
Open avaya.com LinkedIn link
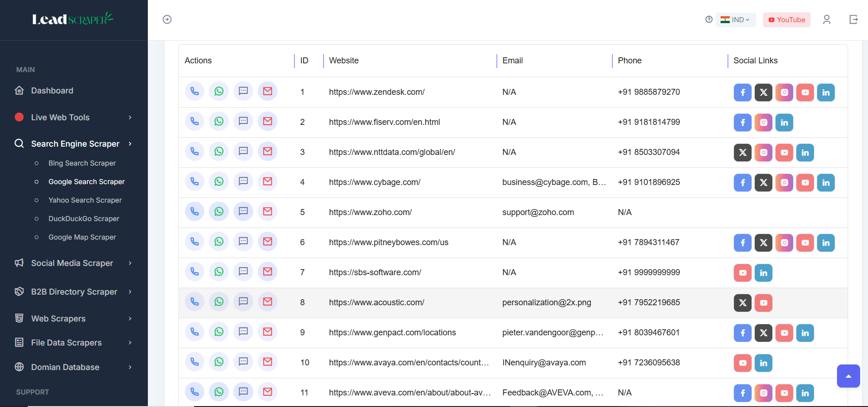click(764, 363)
